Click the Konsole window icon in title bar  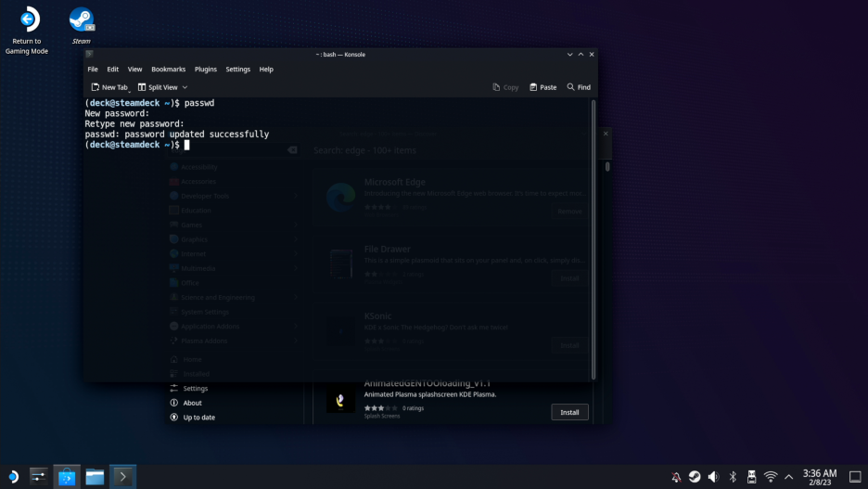tap(89, 54)
